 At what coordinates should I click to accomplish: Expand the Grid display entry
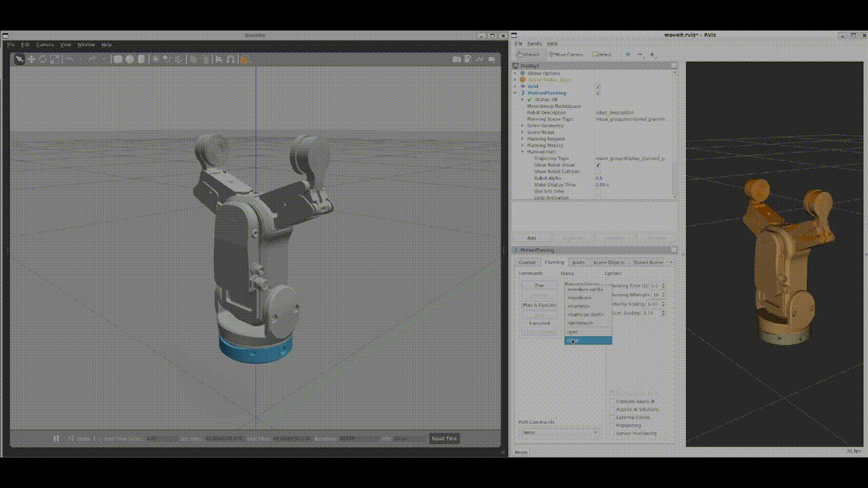[515, 87]
